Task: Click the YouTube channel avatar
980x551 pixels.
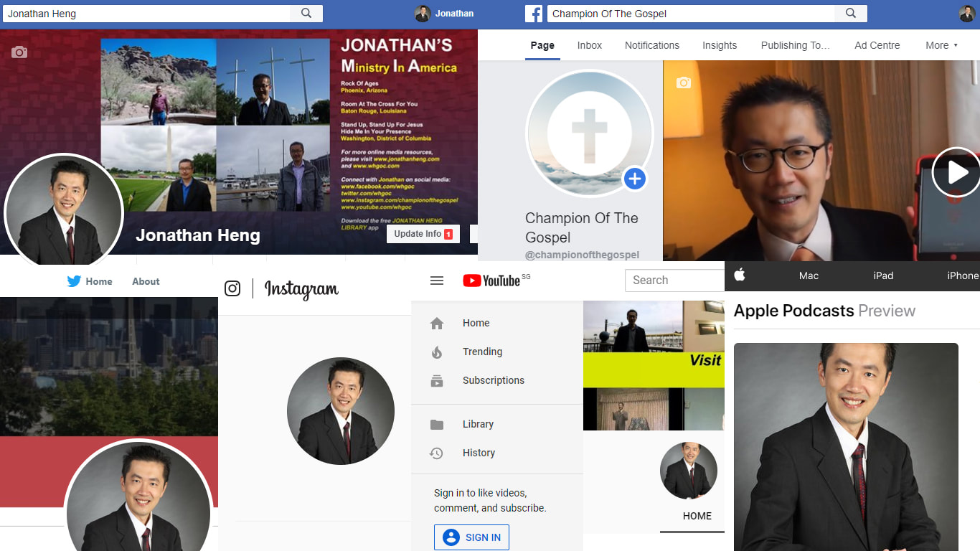Action: tap(689, 471)
